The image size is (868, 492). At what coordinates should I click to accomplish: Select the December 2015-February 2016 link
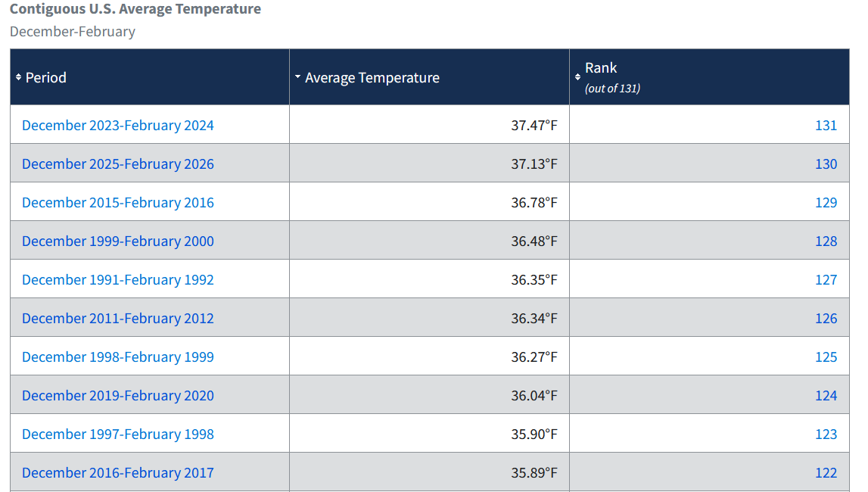click(x=118, y=203)
